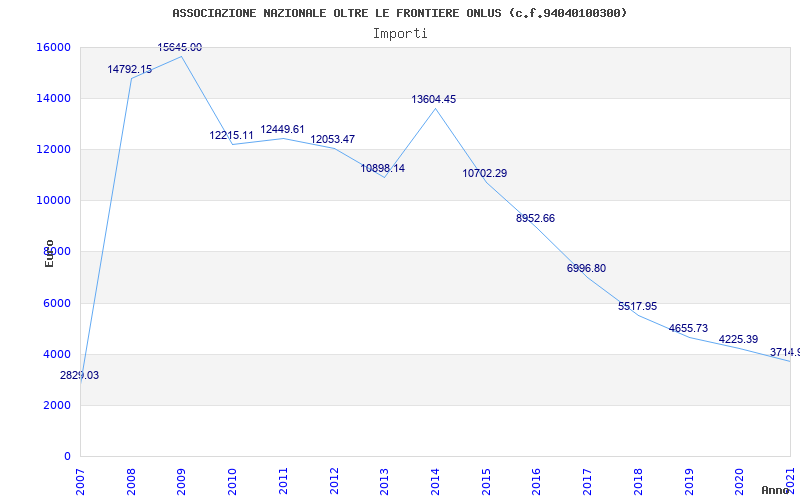Click the 0 y-axis tick label
This screenshot has width=800, height=500.
[x=67, y=456]
